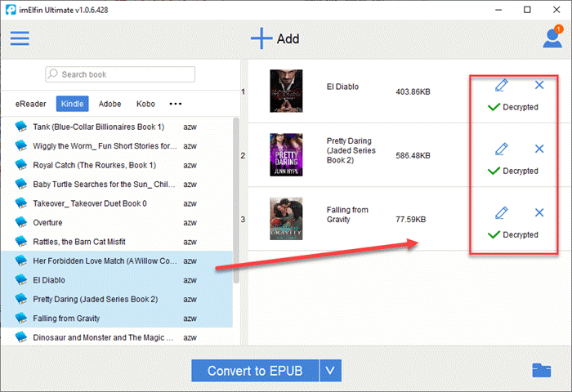
Task: Click book icon beside Falling from Gravity in library
Action: click(x=21, y=318)
